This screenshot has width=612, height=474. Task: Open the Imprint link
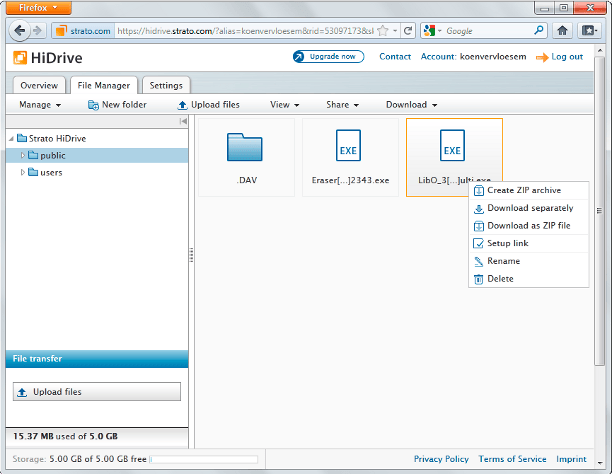coord(571,459)
